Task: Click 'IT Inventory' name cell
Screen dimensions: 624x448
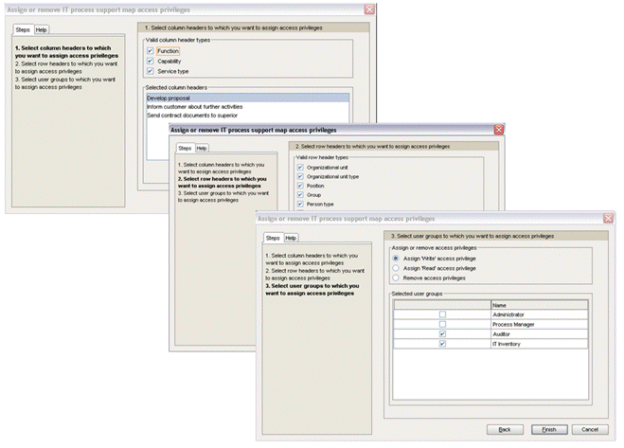Action: (x=539, y=344)
